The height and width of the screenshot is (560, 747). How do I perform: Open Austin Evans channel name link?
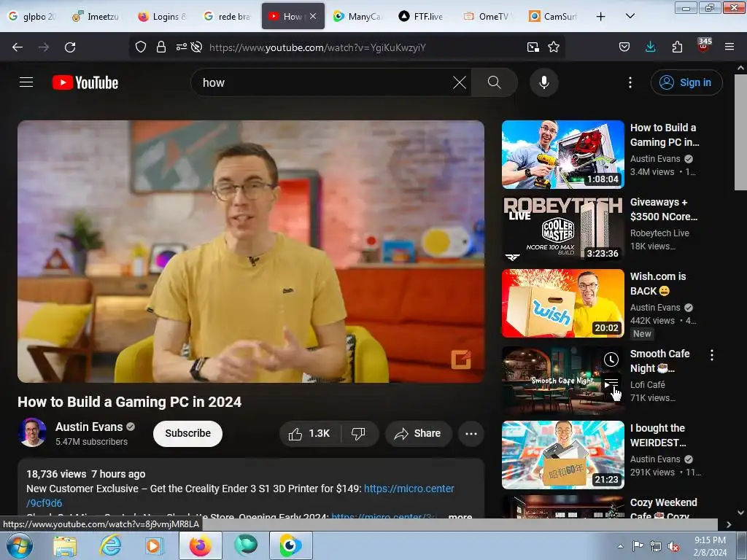pyautogui.click(x=88, y=427)
